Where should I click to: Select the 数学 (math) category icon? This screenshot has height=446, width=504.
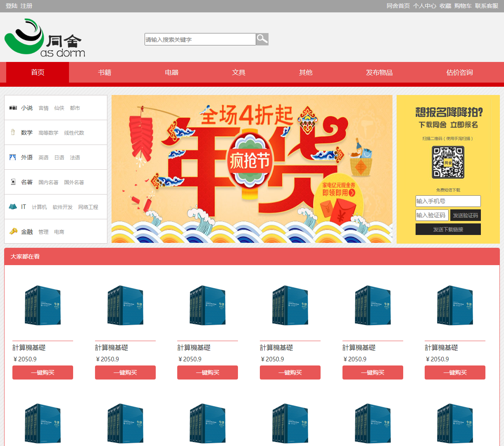13,133
